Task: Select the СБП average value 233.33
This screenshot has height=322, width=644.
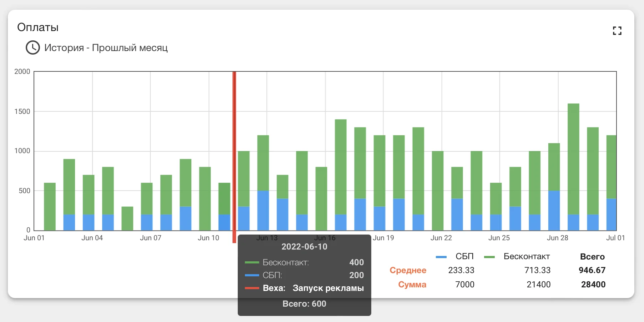Action: point(461,270)
